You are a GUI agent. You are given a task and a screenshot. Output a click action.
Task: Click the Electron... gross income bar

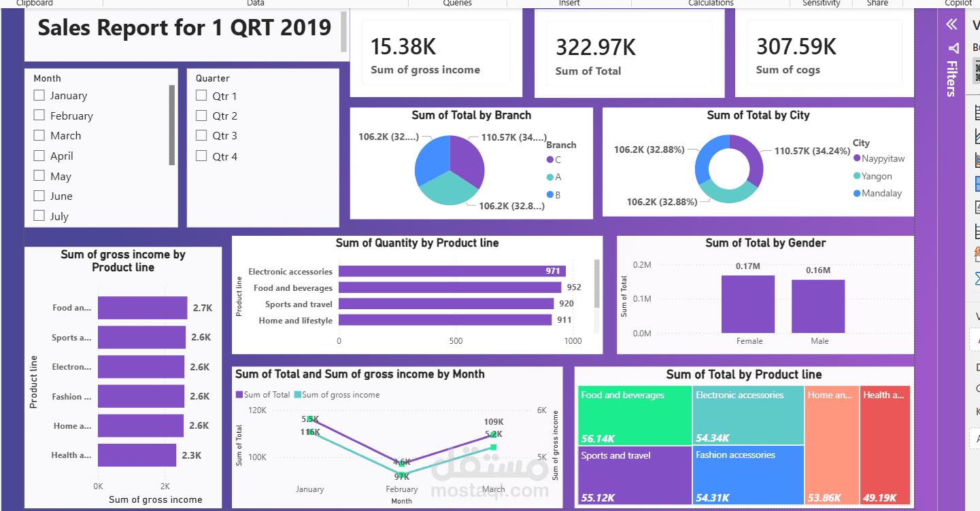[141, 366]
